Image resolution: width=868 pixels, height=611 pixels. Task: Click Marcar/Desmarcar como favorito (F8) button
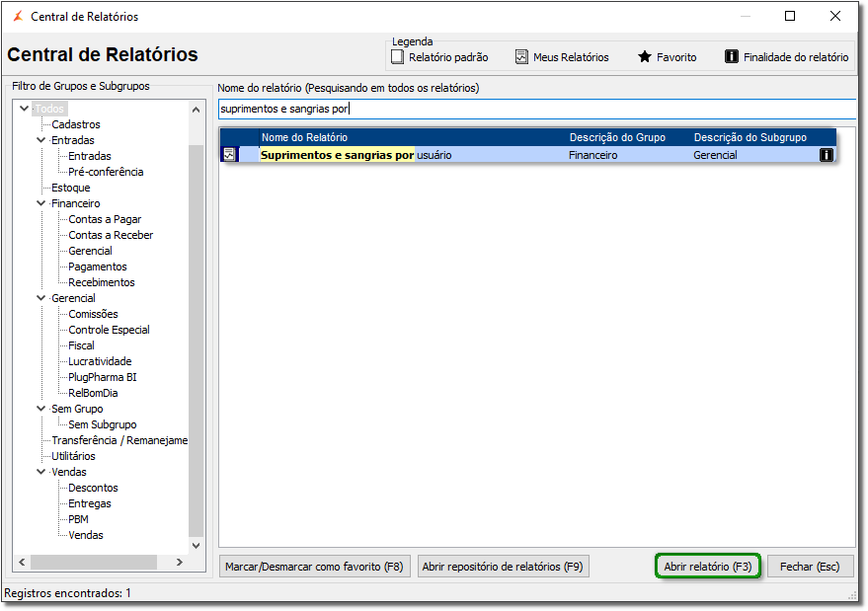[x=314, y=567]
